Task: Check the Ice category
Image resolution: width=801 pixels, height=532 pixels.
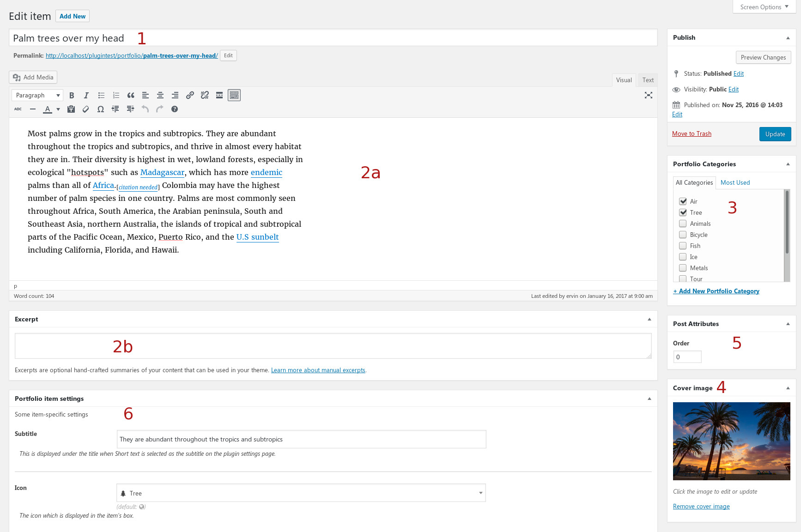Action: (x=683, y=257)
